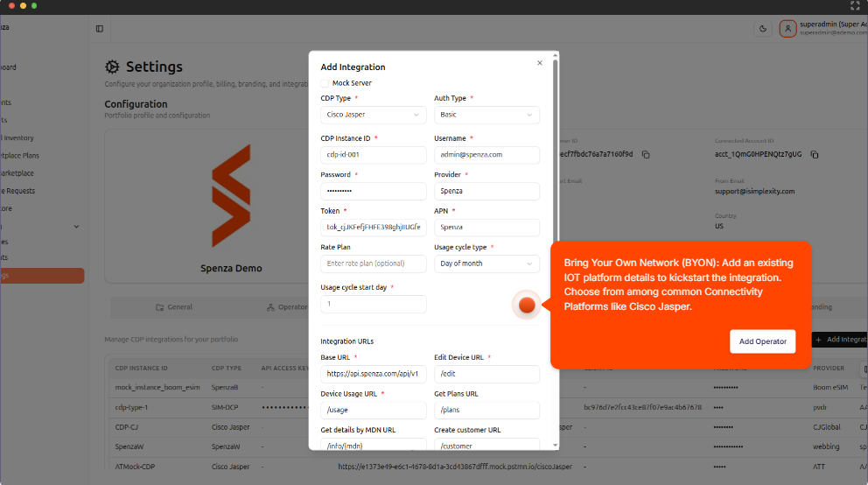This screenshot has width=868, height=485.
Task: Click support@isimplexity.com From Email value
Action: (754, 192)
